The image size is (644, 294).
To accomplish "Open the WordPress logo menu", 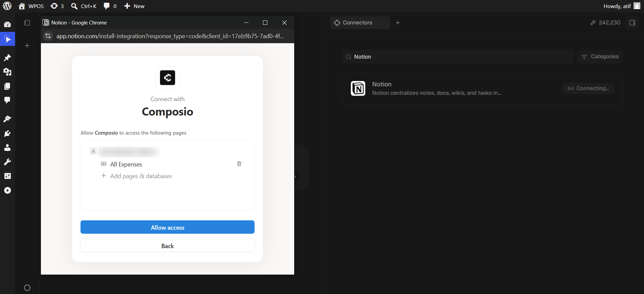I will coord(7,6).
